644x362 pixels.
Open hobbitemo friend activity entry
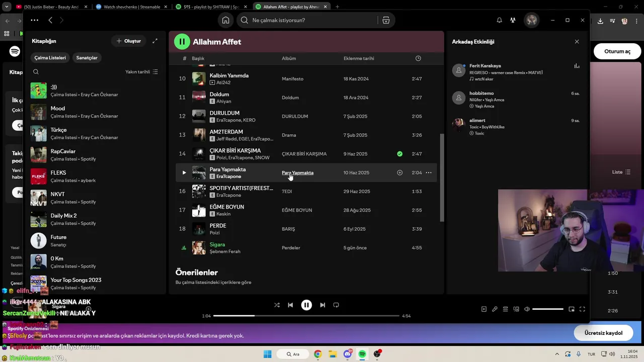coord(516,100)
